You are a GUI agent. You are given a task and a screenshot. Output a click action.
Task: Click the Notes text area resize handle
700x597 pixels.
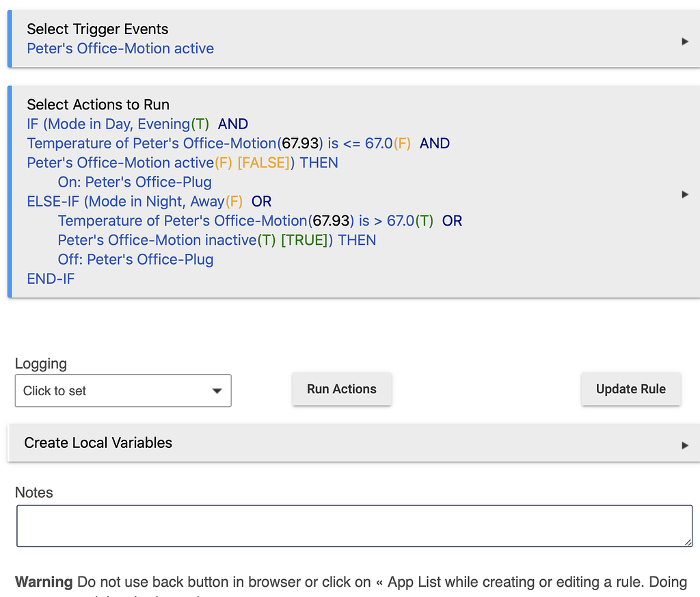pyautogui.click(x=688, y=542)
